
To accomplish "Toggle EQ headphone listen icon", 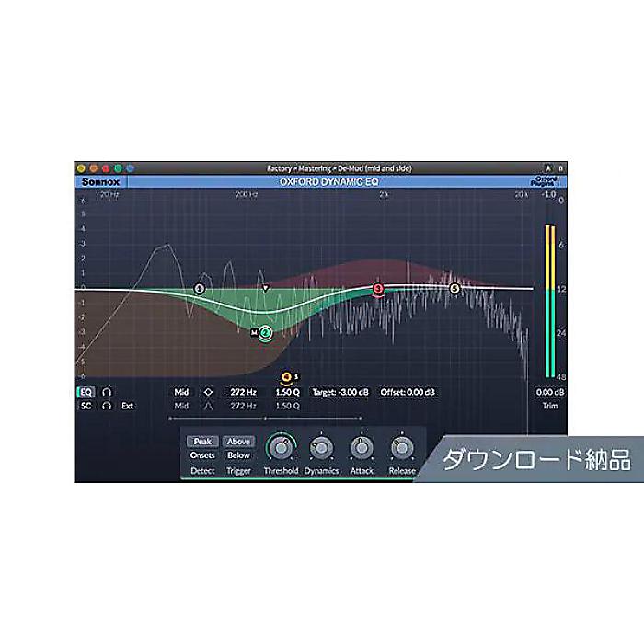I will click(107, 392).
